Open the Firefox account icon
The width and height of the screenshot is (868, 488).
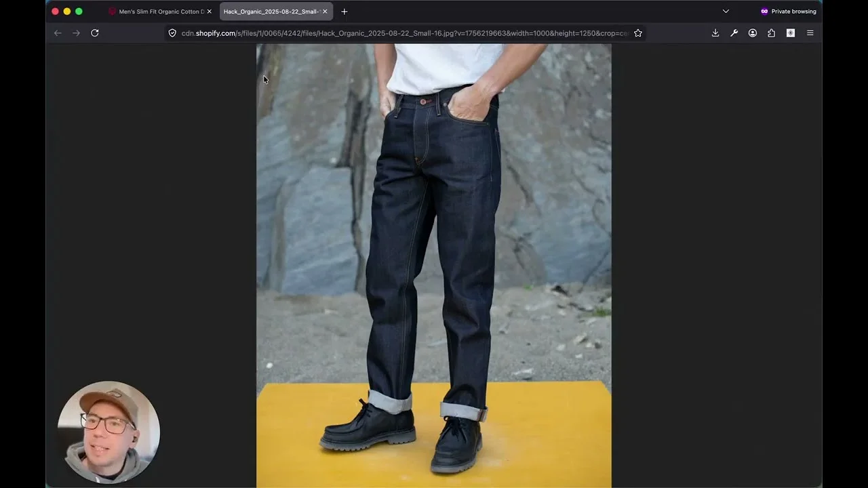coord(753,33)
